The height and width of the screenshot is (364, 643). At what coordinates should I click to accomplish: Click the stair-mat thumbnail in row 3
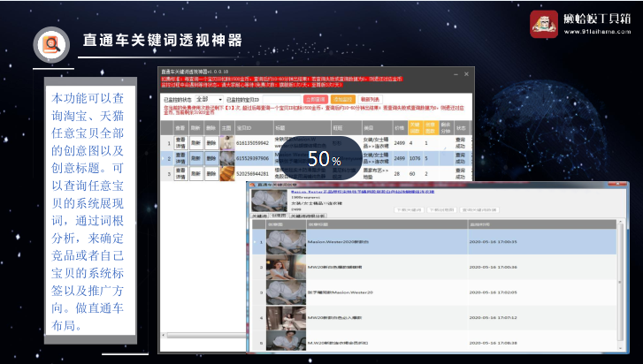[226, 173]
